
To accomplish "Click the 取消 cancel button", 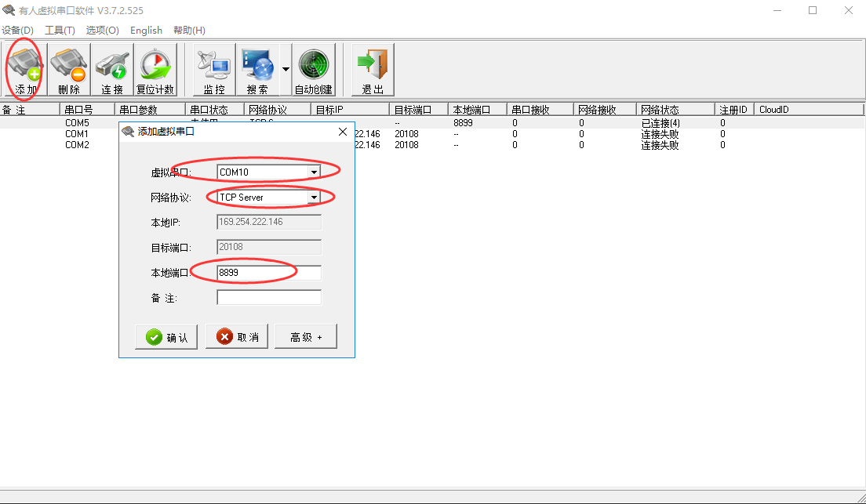I will tap(237, 337).
